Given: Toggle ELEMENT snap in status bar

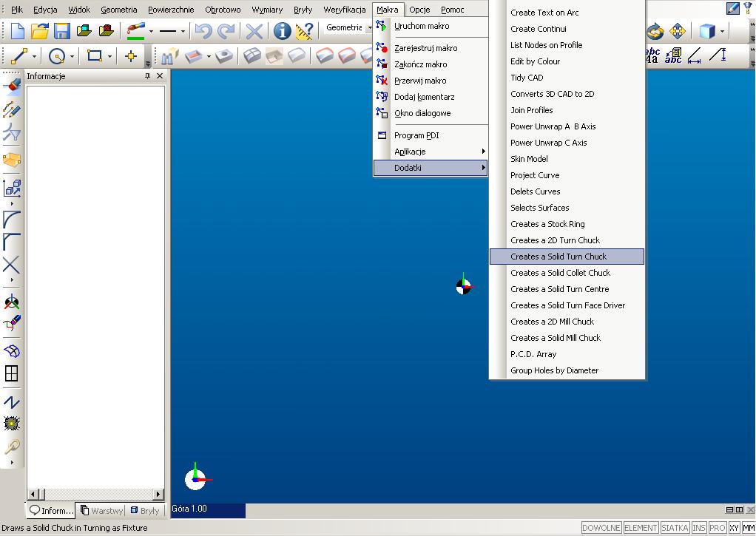Looking at the screenshot, I should 641,528.
